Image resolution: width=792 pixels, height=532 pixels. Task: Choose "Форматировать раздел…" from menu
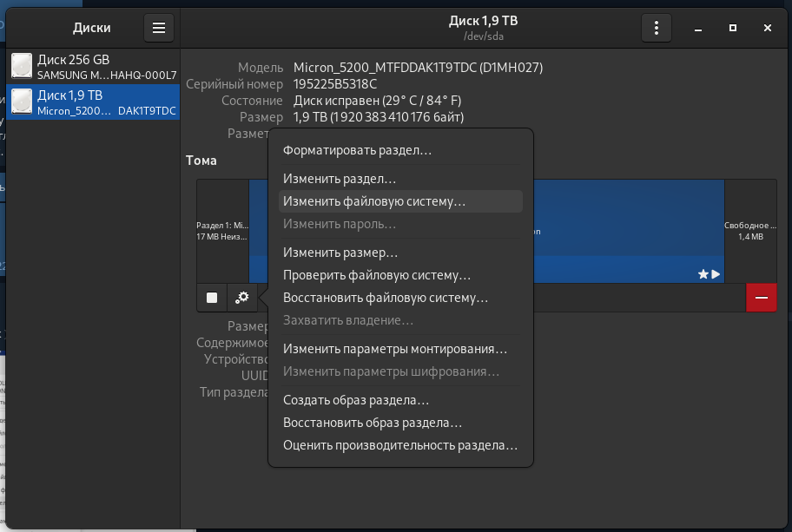(357, 150)
